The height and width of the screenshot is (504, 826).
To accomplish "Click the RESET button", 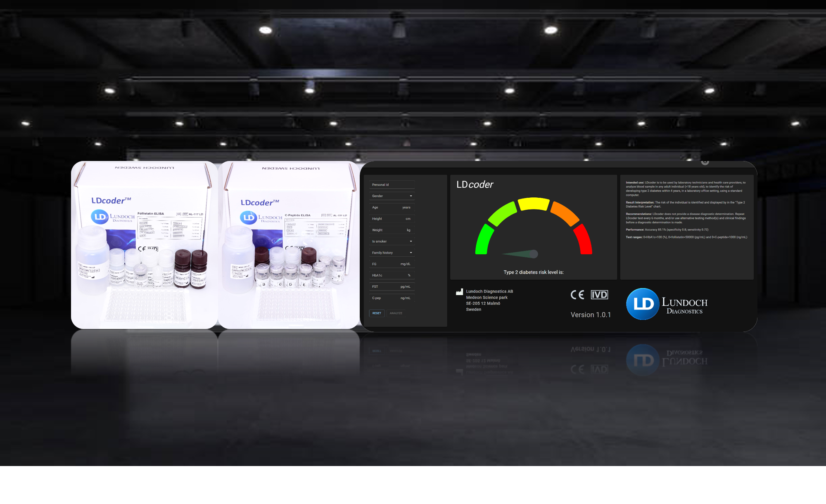I will pos(377,313).
